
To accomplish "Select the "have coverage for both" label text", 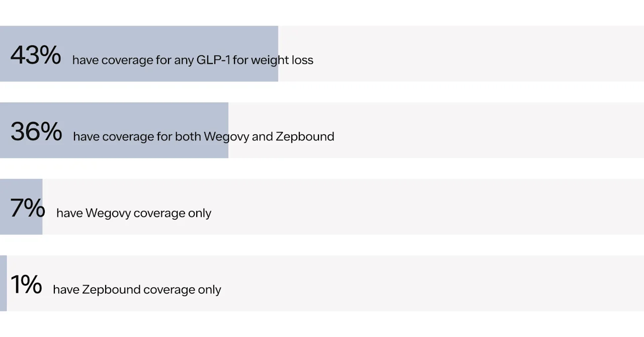I will pos(137,137).
